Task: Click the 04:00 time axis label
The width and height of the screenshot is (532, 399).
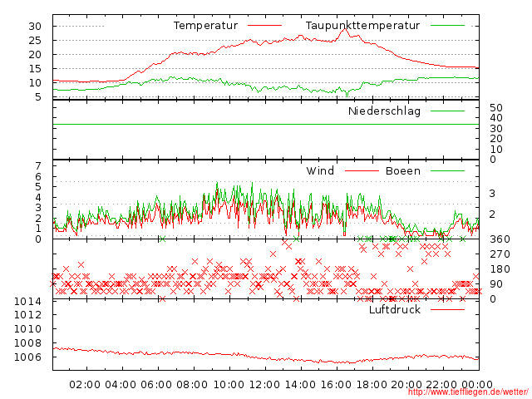Action: click(121, 385)
